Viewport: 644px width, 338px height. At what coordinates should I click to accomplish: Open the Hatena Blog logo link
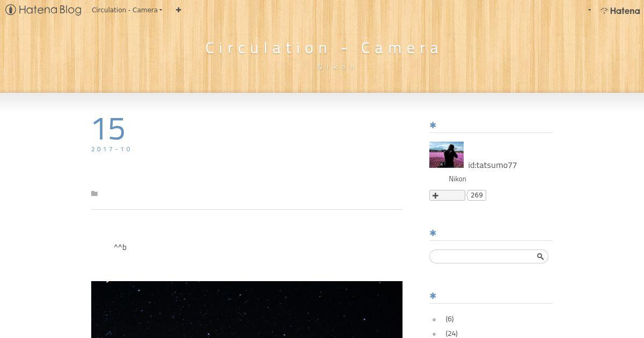(43, 10)
